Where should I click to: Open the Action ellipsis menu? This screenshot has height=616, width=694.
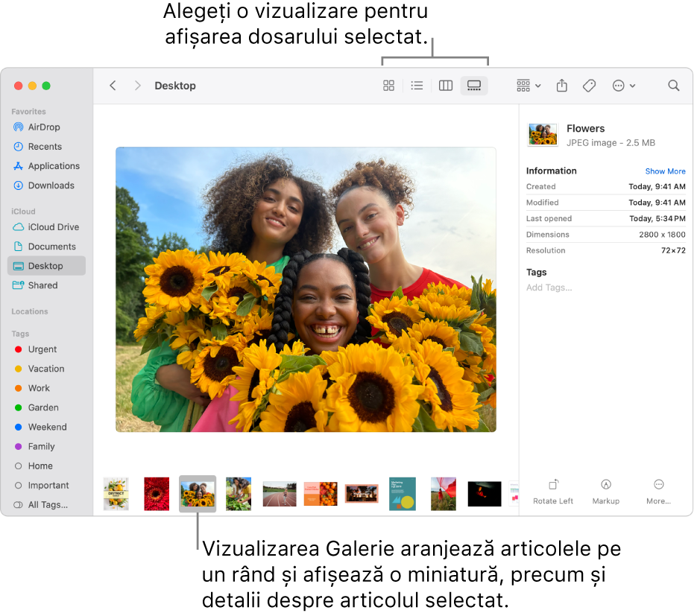pos(624,86)
